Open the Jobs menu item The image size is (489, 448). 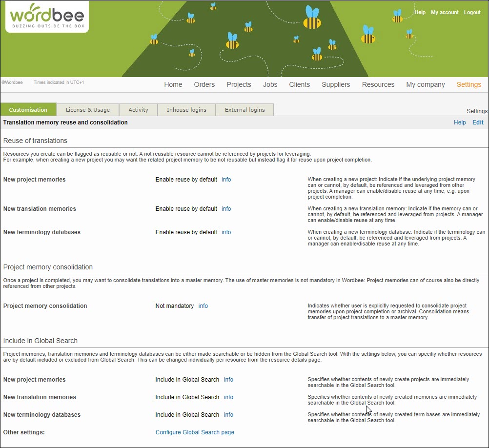(x=270, y=84)
